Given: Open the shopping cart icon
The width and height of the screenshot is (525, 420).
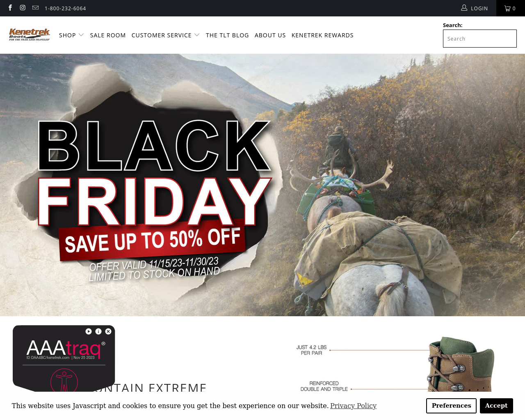Looking at the screenshot, I should click(510, 8).
